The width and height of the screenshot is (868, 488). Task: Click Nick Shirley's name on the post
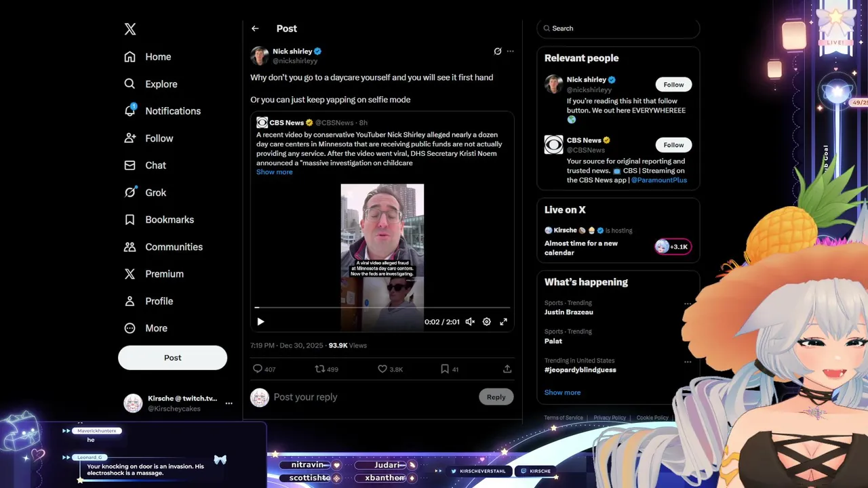click(x=292, y=52)
